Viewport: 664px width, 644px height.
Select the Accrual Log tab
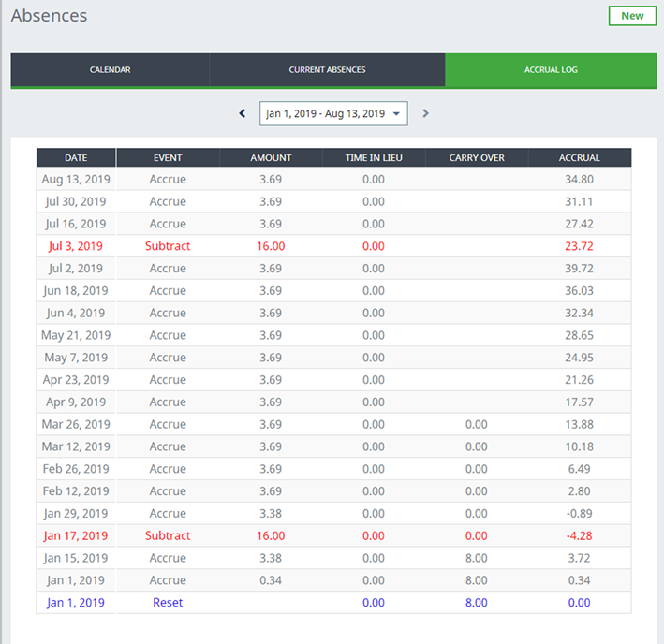(x=551, y=70)
